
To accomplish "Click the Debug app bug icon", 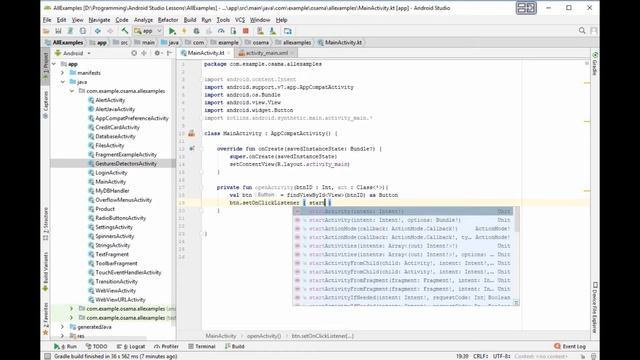I will (x=196, y=31).
